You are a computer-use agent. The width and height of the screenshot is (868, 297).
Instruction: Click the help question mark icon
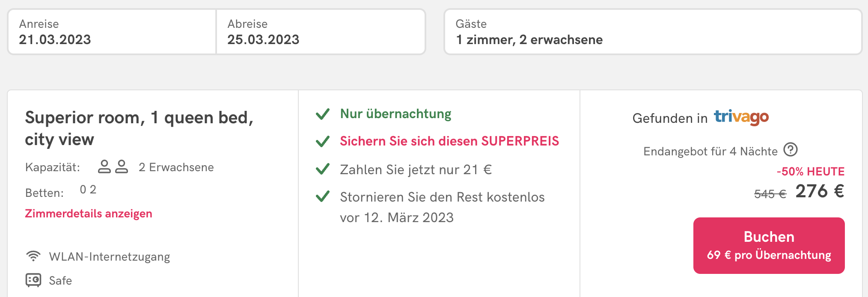pos(790,149)
